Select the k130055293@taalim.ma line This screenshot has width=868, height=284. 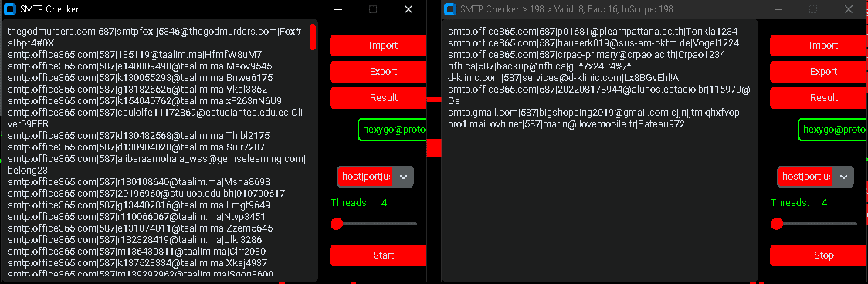coord(140,77)
